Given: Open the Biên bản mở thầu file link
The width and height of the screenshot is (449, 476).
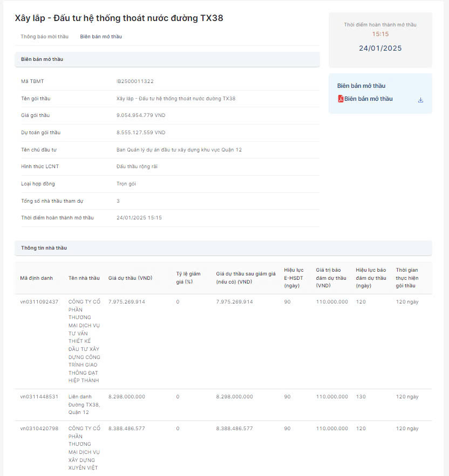Looking at the screenshot, I should 369,99.
